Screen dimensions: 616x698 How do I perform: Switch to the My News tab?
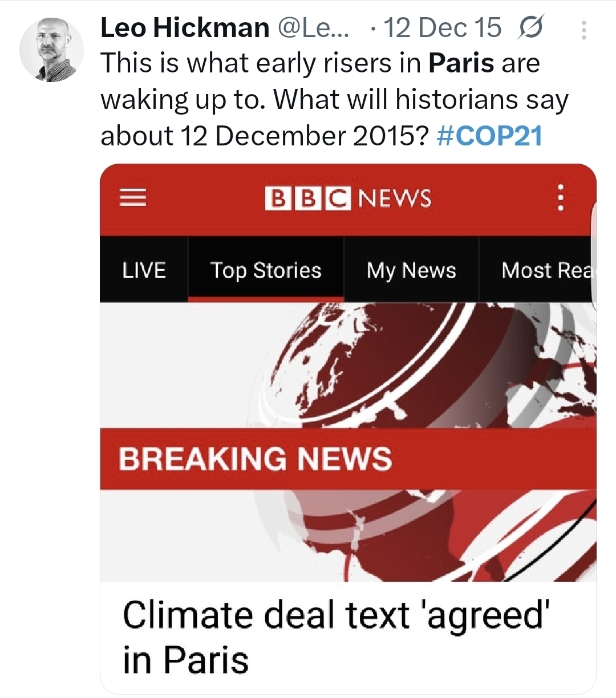tap(411, 270)
